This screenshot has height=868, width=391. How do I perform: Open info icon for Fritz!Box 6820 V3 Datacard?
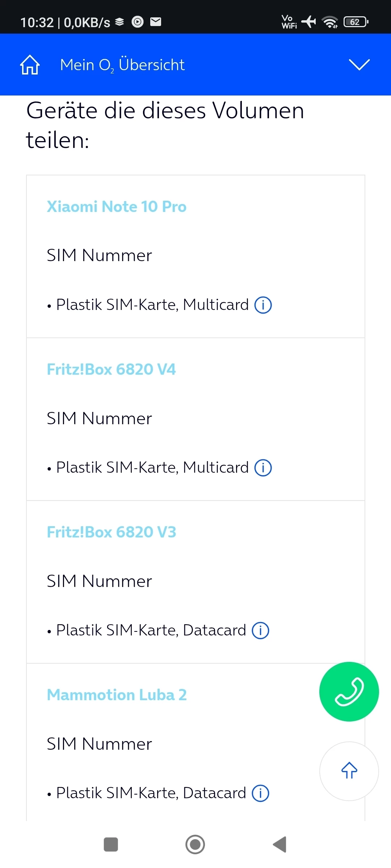pyautogui.click(x=260, y=630)
